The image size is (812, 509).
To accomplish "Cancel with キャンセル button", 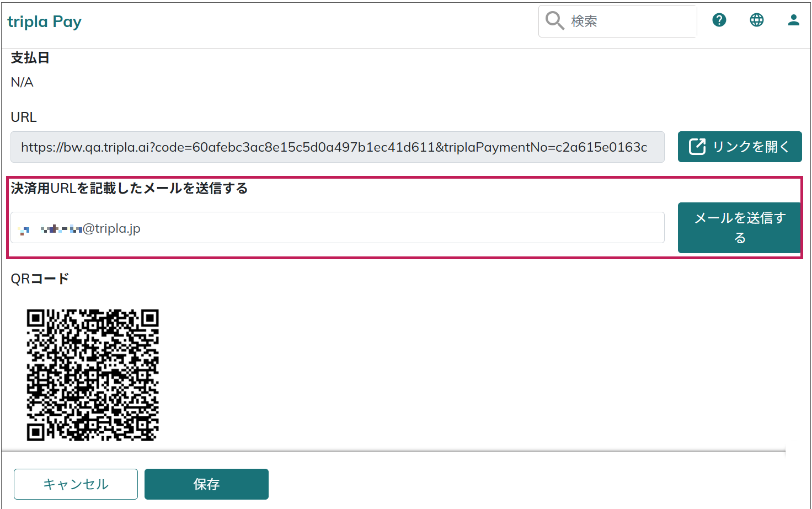I will pyautogui.click(x=76, y=484).
